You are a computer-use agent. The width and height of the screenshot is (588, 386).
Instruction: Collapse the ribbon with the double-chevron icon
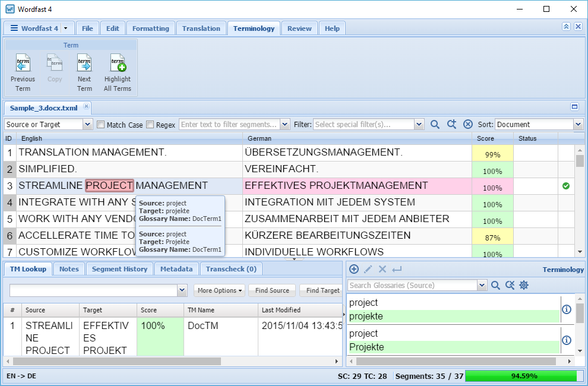click(566, 27)
